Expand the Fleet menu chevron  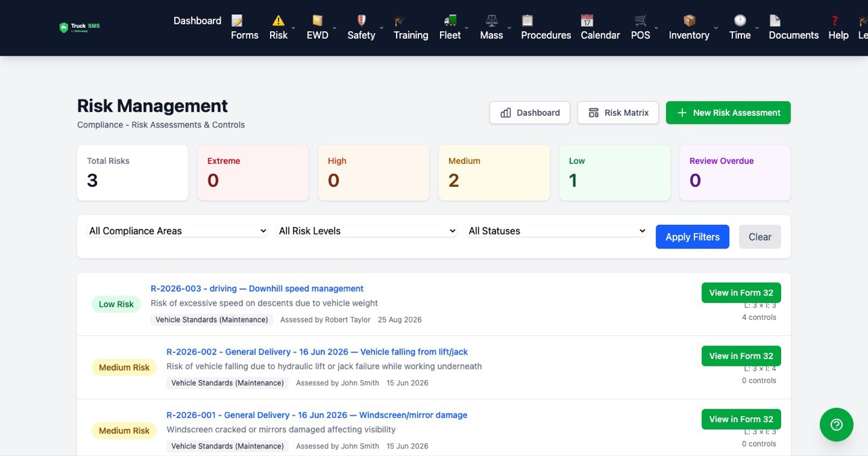(x=467, y=28)
